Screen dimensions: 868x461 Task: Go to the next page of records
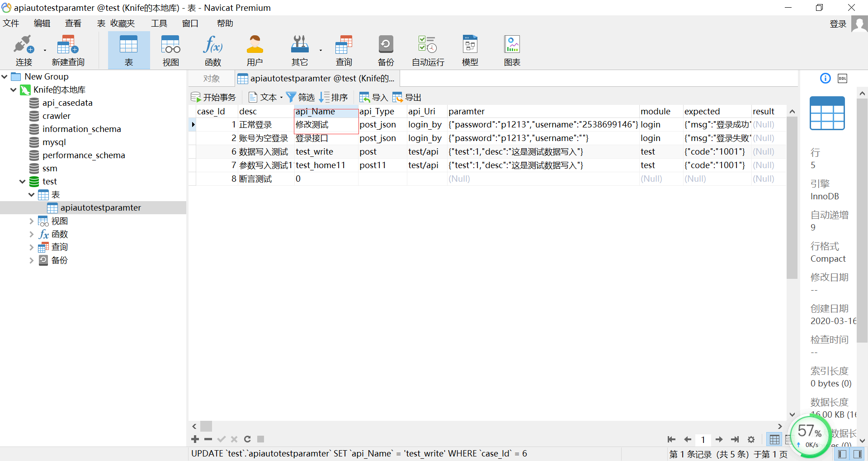point(719,439)
